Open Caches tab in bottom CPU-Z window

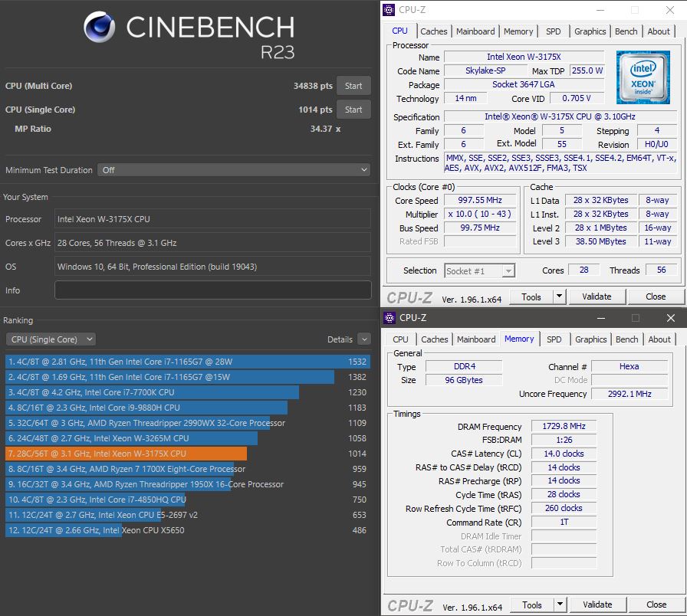pyautogui.click(x=434, y=339)
